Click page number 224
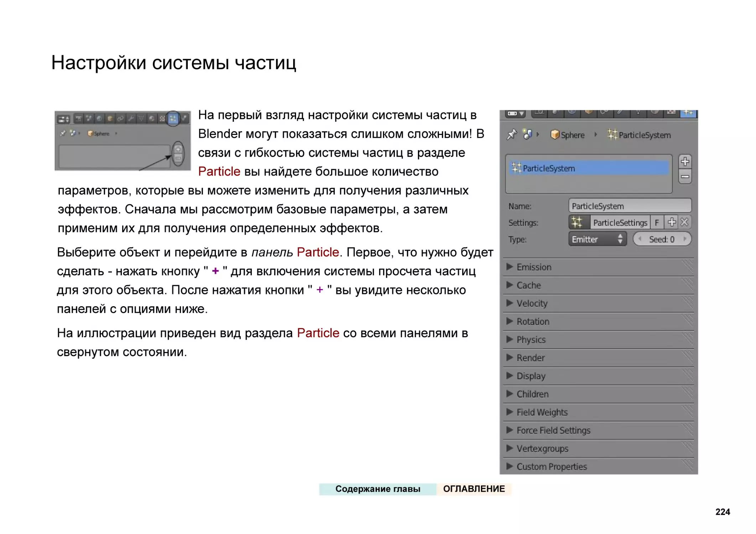756x534 pixels. pos(723,512)
